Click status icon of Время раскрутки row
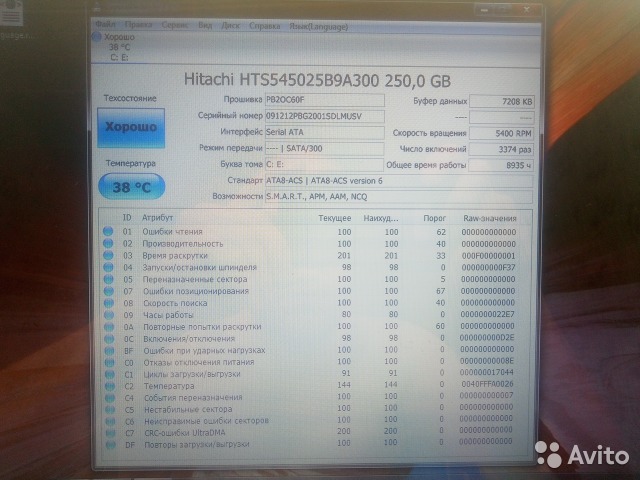The image size is (640, 480). (108, 255)
